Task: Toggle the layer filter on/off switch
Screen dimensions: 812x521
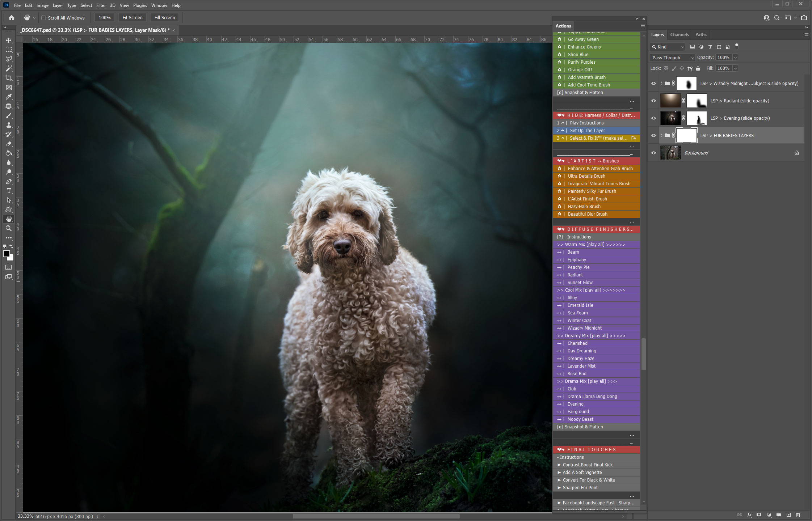Action: pyautogui.click(x=736, y=46)
